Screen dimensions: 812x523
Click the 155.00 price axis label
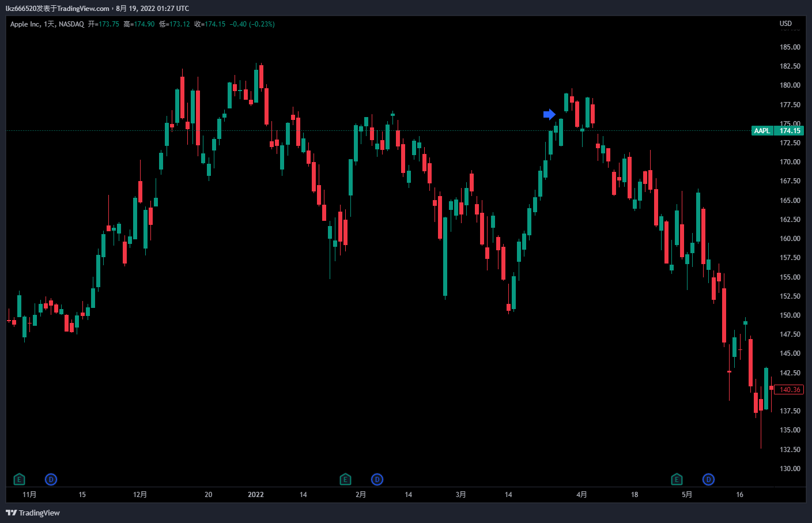click(790, 277)
